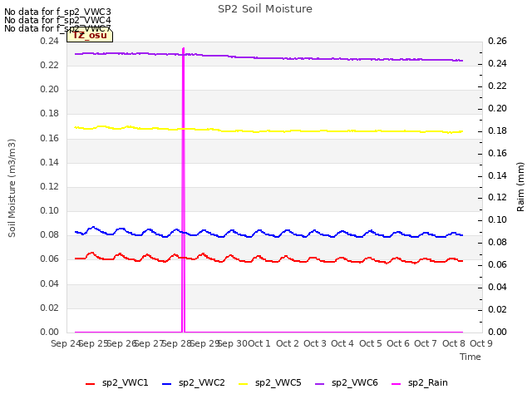Click the magenta sp2_Rain legend color marker
Viewport: 532px width, 399px height.
point(397,384)
